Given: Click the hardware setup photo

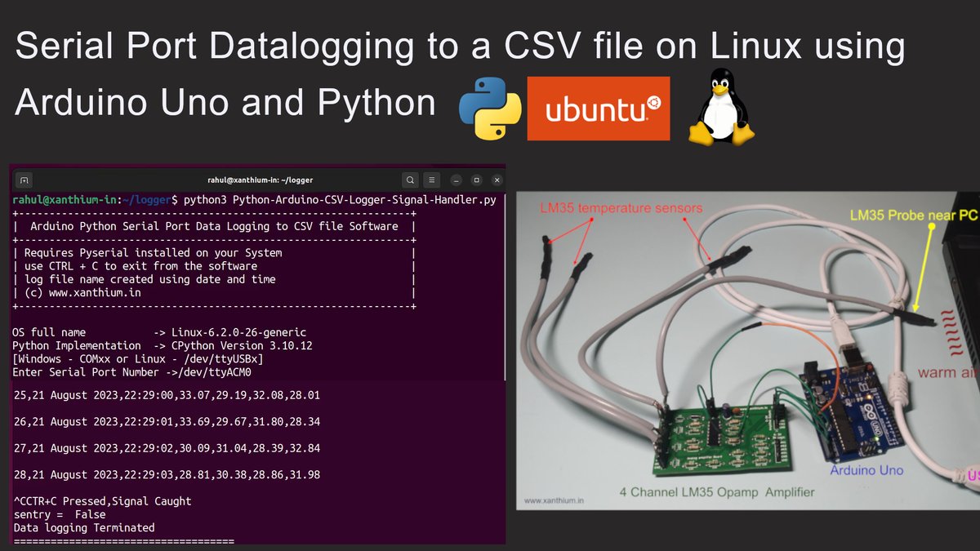Looking at the screenshot, I should (747, 351).
